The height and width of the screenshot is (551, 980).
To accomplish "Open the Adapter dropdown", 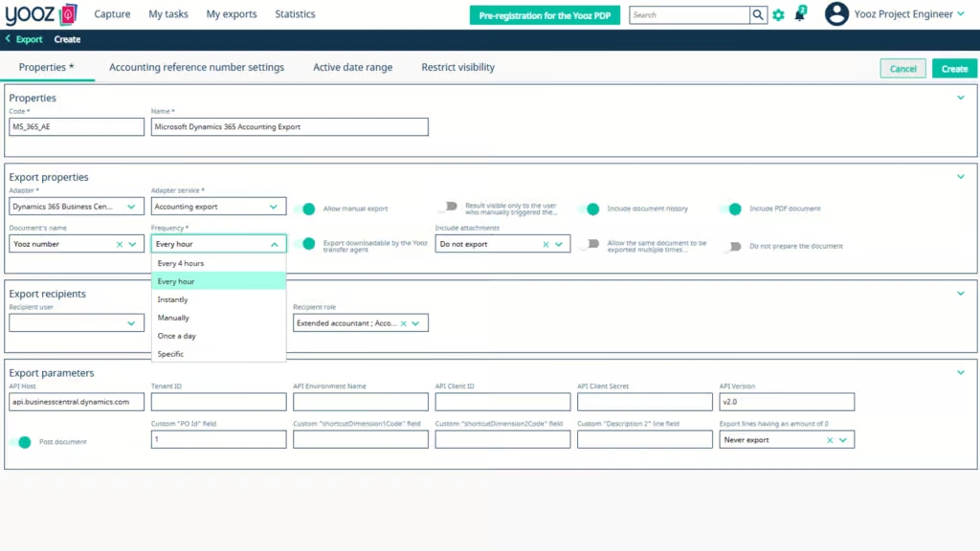I will click(x=77, y=207).
